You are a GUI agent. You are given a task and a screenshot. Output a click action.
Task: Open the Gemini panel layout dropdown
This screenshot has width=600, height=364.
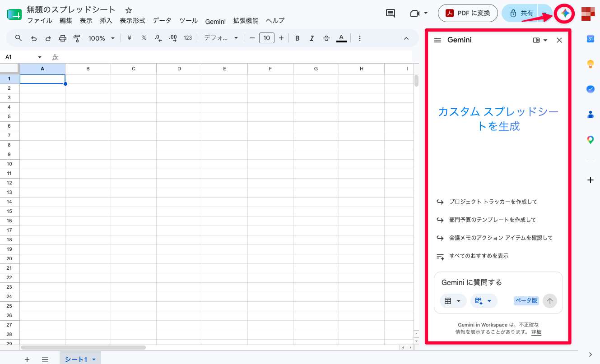[540, 40]
